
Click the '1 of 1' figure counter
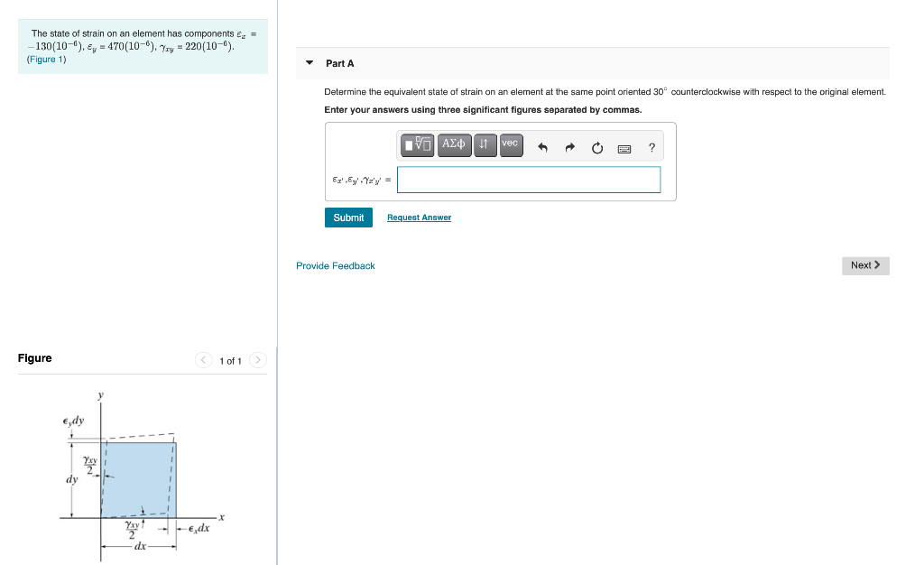pyautogui.click(x=230, y=360)
